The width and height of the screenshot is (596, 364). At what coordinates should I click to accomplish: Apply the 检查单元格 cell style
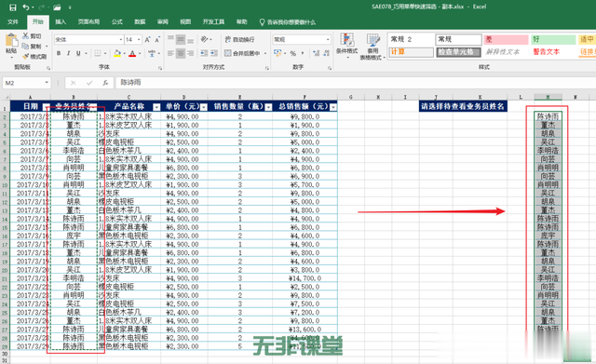[x=458, y=52]
